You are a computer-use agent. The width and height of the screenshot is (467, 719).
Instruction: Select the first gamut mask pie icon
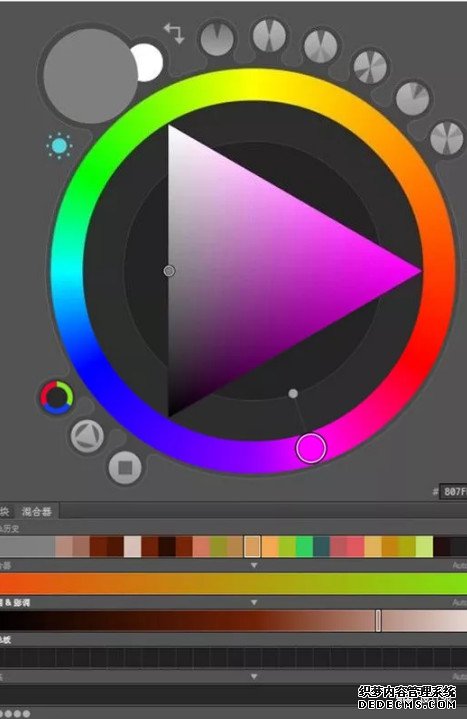(217, 39)
